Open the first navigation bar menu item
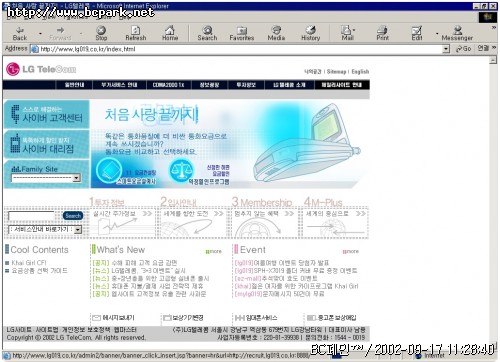The image size is (500, 362). point(74,85)
